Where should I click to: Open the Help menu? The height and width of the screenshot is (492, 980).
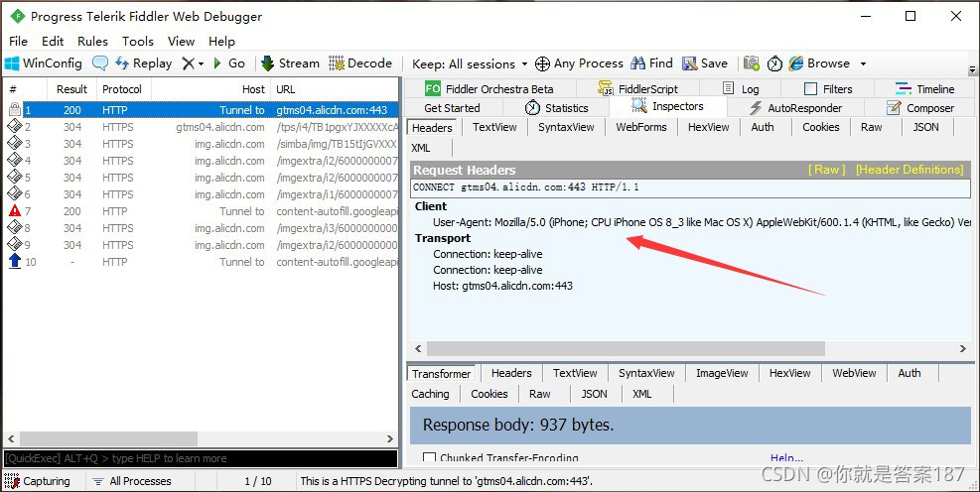[221, 42]
